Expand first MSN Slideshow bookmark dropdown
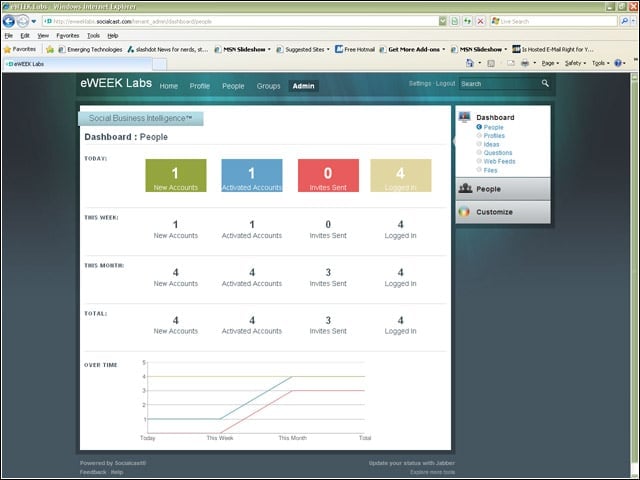The height and width of the screenshot is (480, 640). coord(269,49)
